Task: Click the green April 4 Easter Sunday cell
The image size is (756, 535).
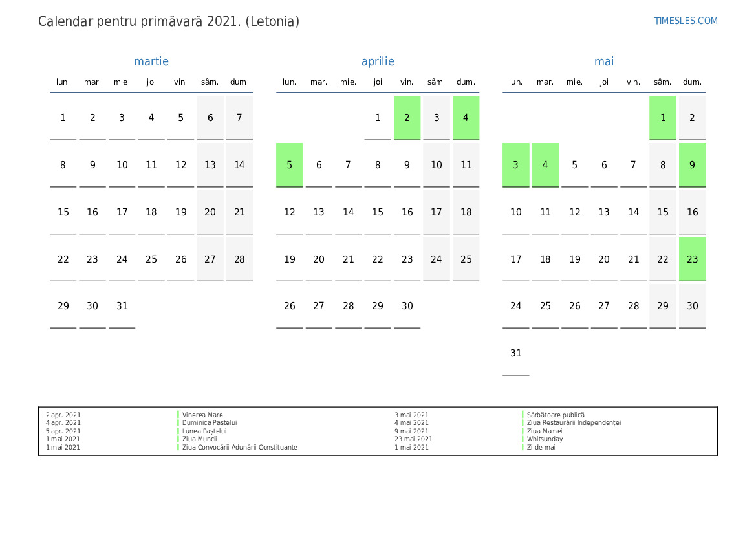Action: (x=466, y=118)
